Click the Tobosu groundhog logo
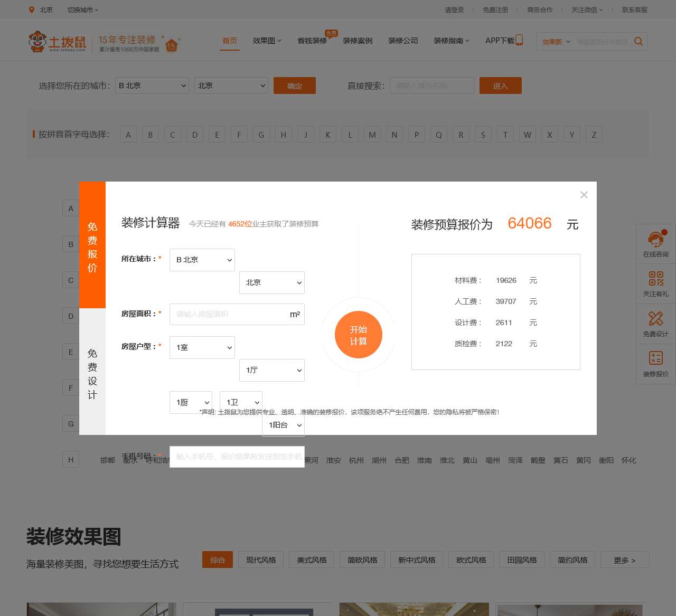The width and height of the screenshot is (676, 616). (57, 41)
